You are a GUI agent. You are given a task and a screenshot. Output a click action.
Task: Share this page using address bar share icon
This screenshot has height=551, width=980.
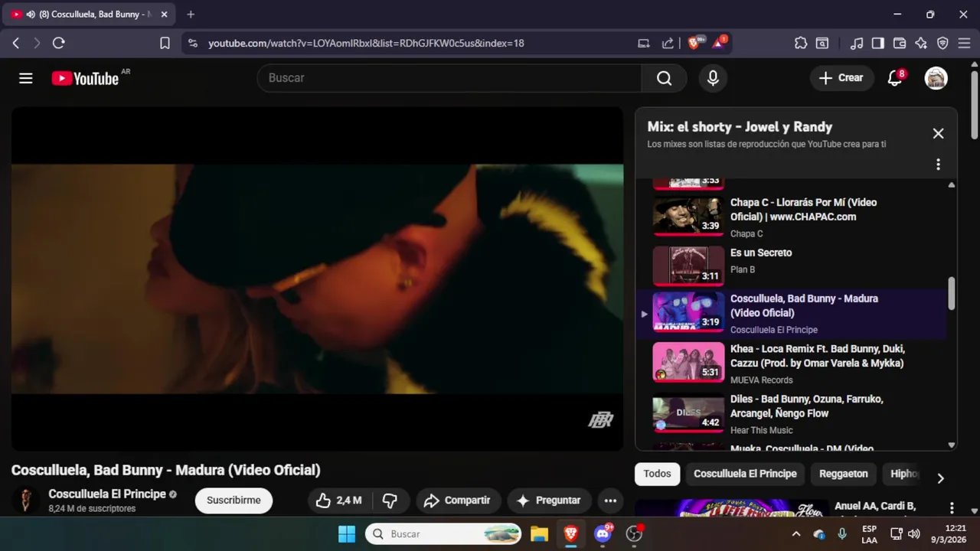(x=668, y=44)
